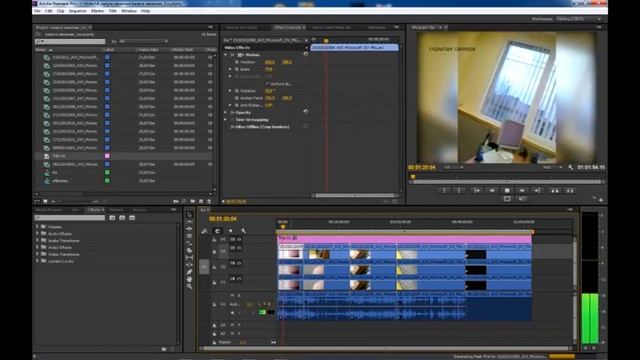Screen dimensions: 640x360
Task: Toggle track lock for V1
Action: coord(214,282)
